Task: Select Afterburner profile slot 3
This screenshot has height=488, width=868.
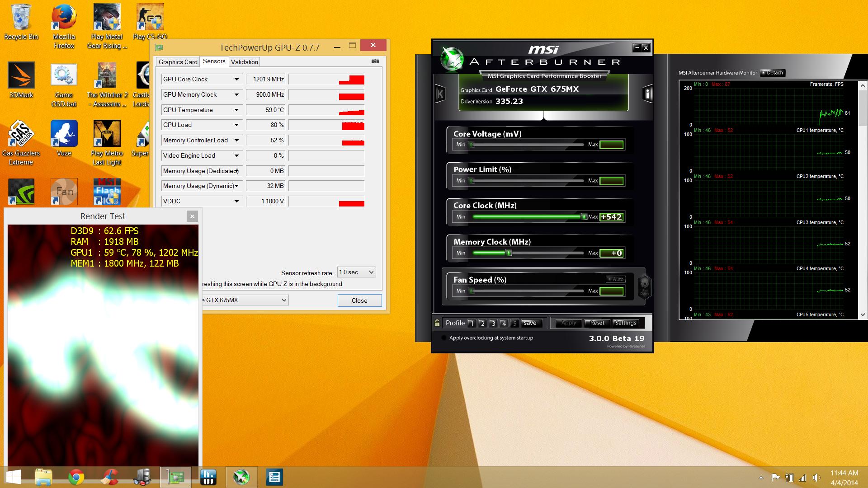Action: pos(493,323)
